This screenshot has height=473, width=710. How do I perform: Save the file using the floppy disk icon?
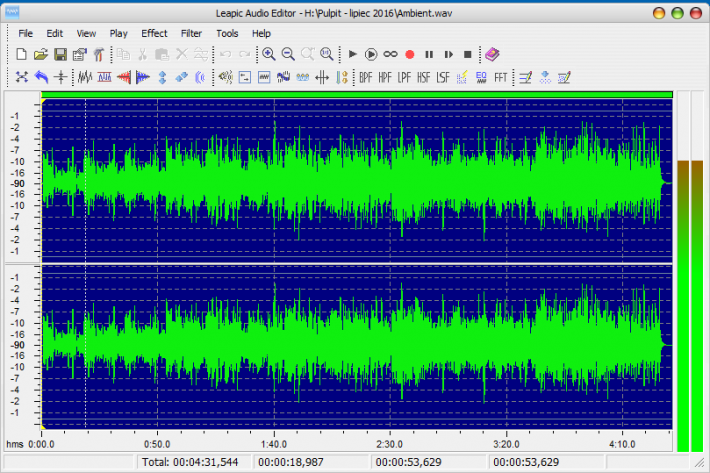[x=60, y=55]
